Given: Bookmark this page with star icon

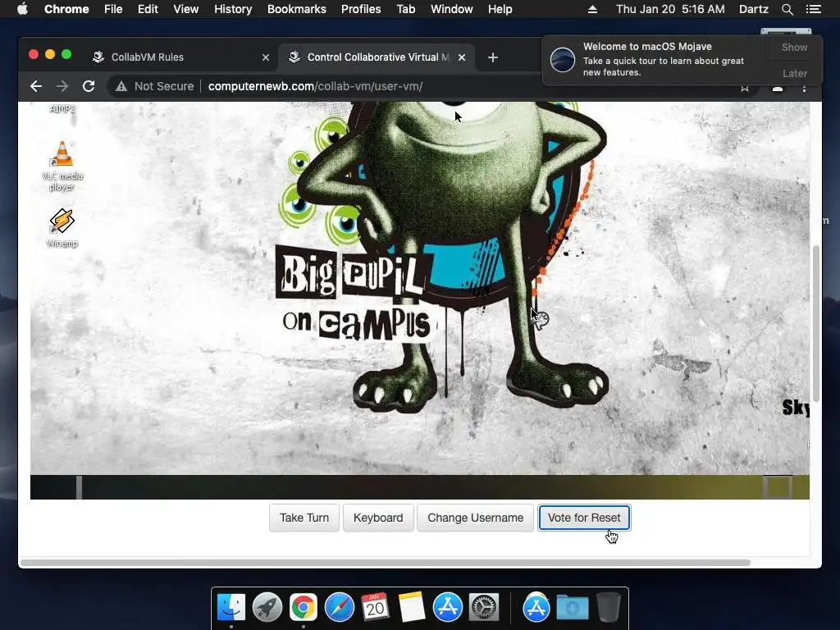Looking at the screenshot, I should point(745,88).
